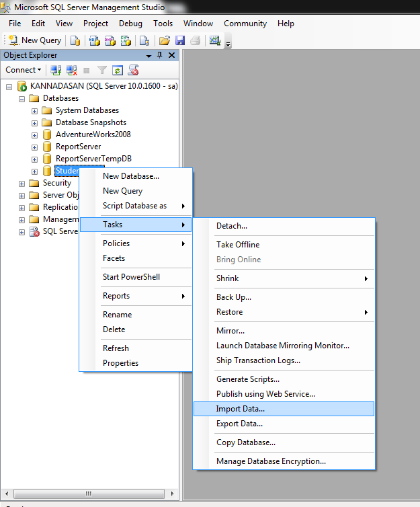The image size is (420, 507).
Task: Expand the System Databases folder
Action: pyautogui.click(x=34, y=111)
